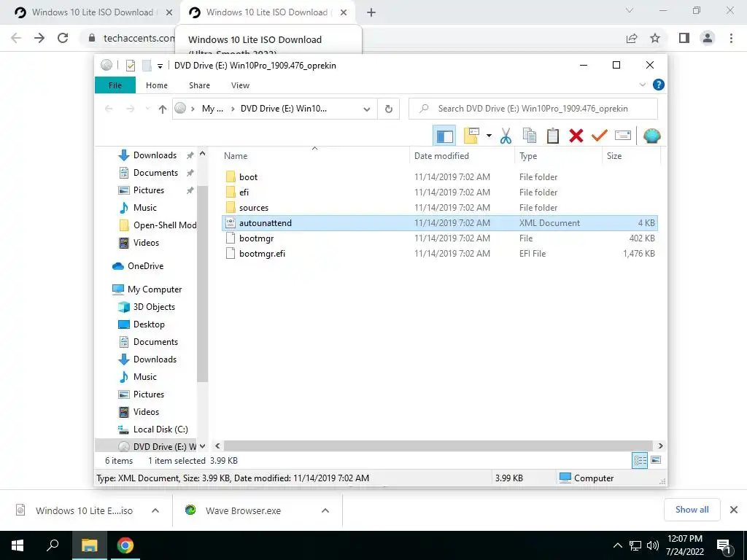Cut the selection with the scissors icon
747x560 pixels.
point(506,136)
